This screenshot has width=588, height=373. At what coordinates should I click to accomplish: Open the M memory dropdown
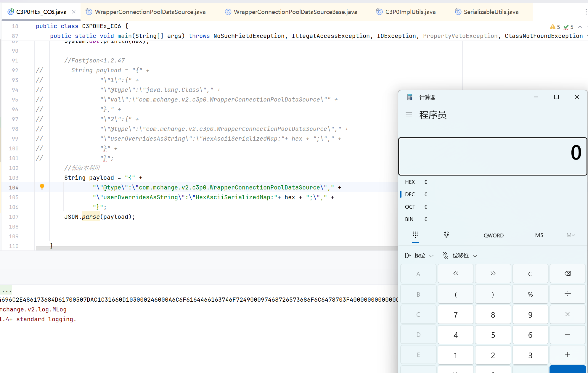[x=571, y=235]
